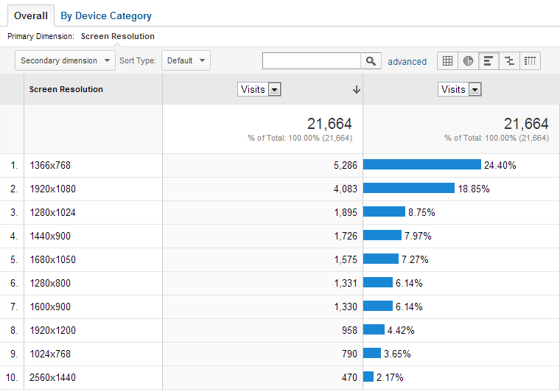Click the 790 visits value
The width and height of the screenshot is (560, 392).
[x=349, y=354]
